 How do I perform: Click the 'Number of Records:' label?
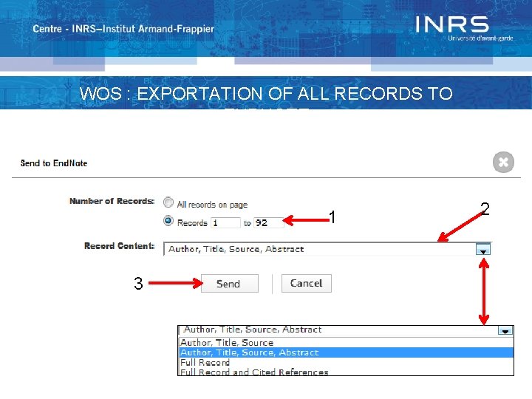pyautogui.click(x=112, y=201)
